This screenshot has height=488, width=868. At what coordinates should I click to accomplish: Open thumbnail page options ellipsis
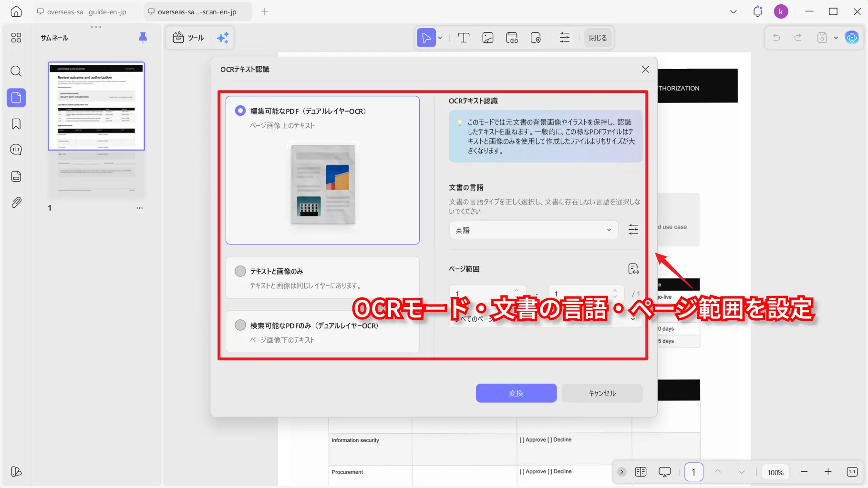(139, 208)
